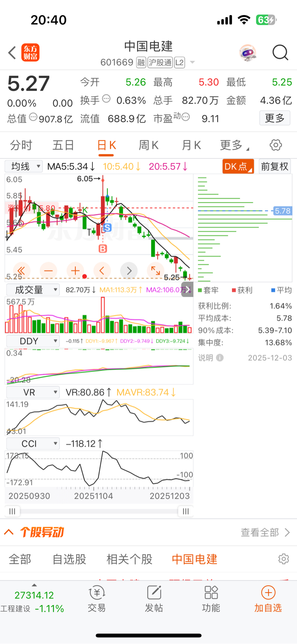Open the AI robot assistant icon
Viewport: 297px width, 644px height.
[247, 53]
